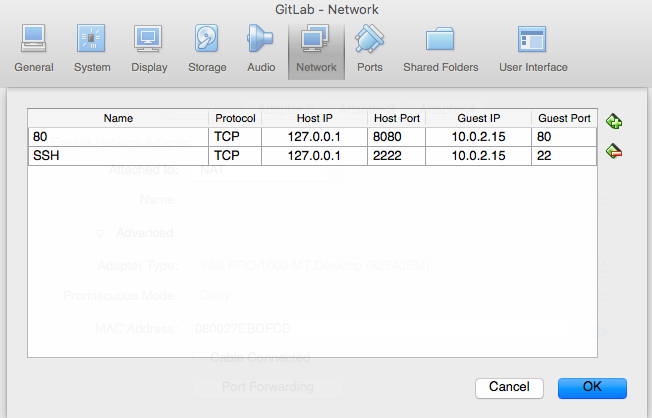This screenshot has height=418, width=652.
Task: Select the SSH rule name cell
Action: [x=117, y=155]
